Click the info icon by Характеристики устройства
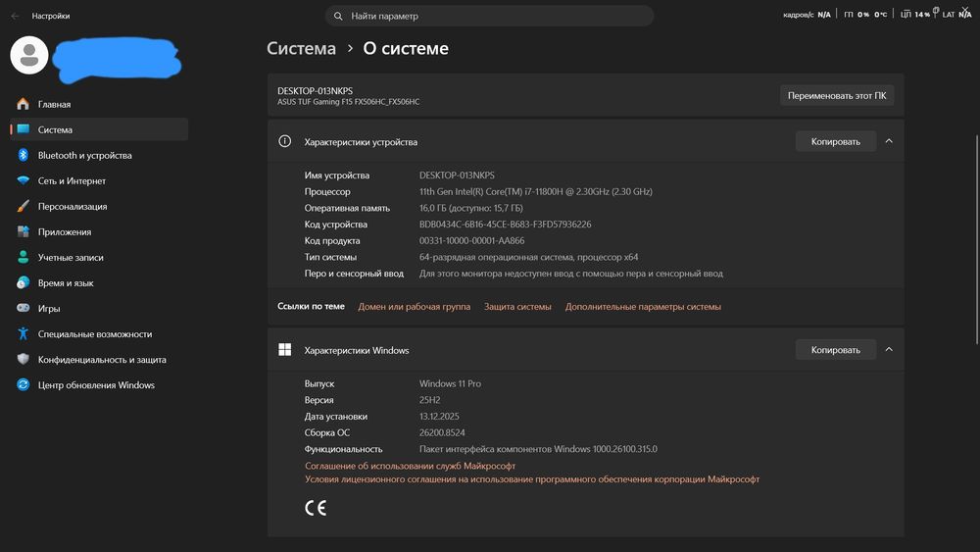Screen dimensions: 980x552 tap(284, 141)
